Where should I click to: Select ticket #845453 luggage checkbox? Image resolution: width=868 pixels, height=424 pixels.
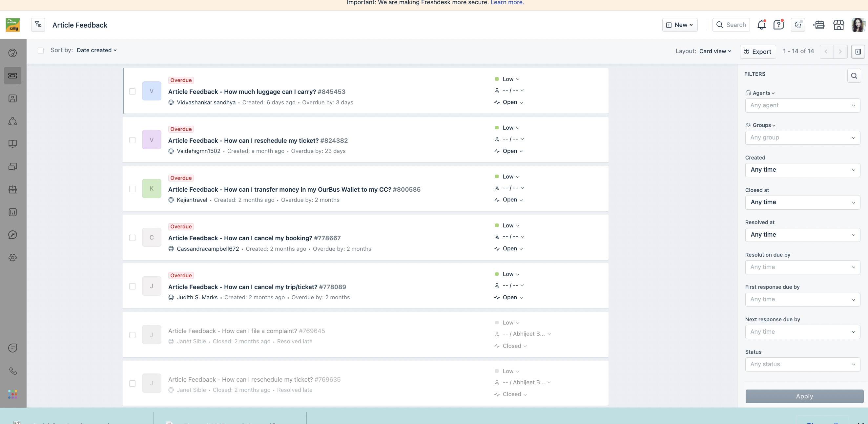pos(133,91)
